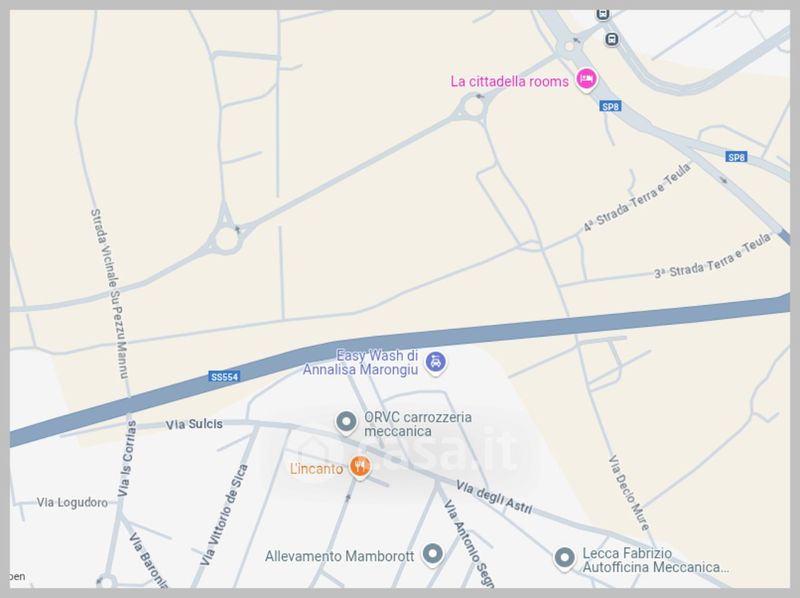Click the ORVC carrozzeria meccanica marker
This screenshot has height=598, width=800.
tap(346, 423)
